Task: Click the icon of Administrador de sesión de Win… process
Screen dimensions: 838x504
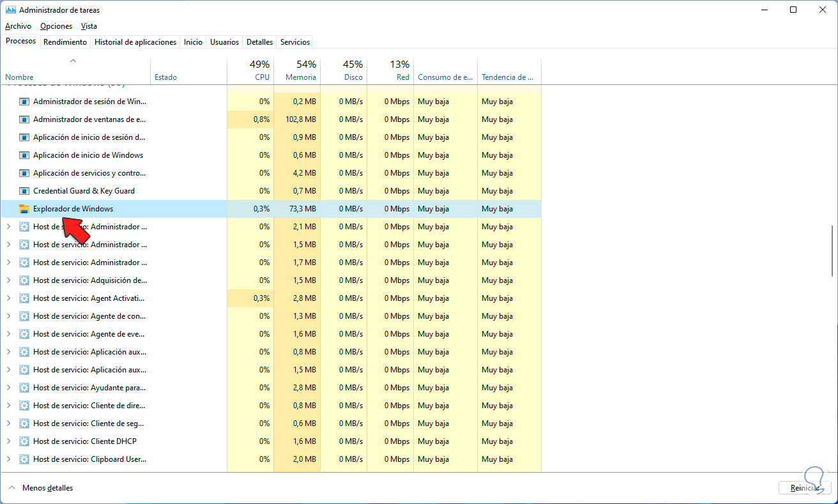Action: [x=24, y=102]
